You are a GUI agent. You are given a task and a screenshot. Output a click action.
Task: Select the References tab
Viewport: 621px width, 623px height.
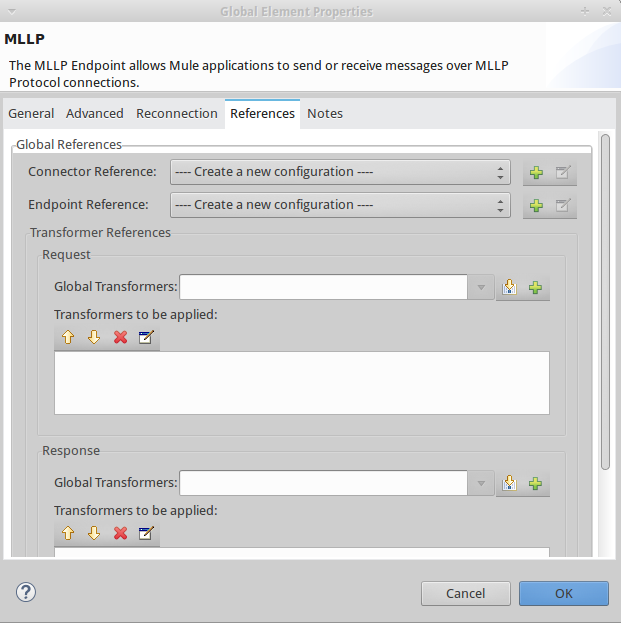pyautogui.click(x=262, y=114)
